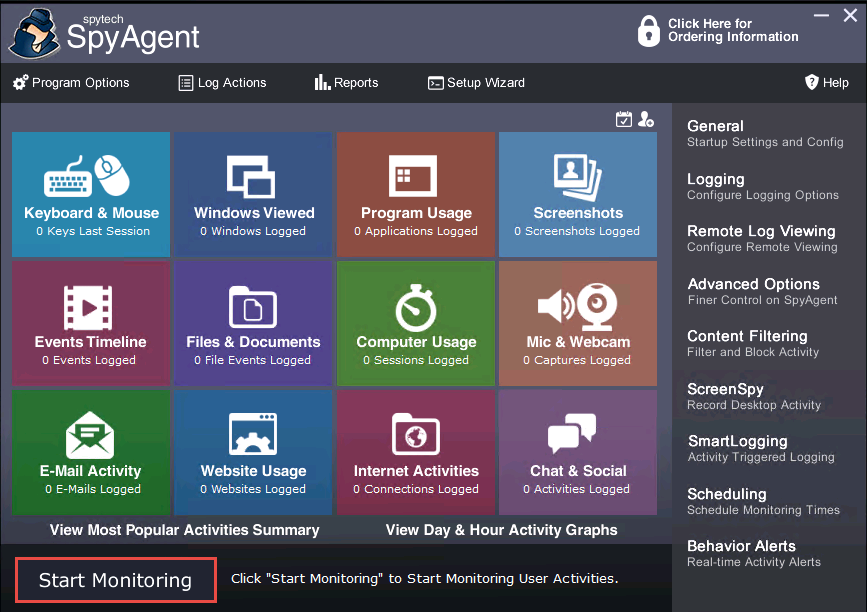Image resolution: width=867 pixels, height=612 pixels.
Task: Open the Events Timeline tile
Action: (x=91, y=323)
